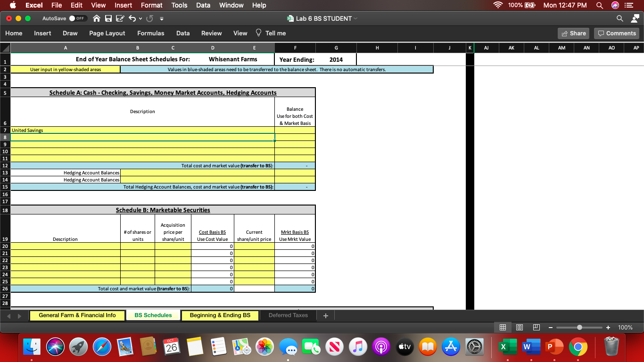Go to previous sheet tab arrow
The image size is (644, 362).
tap(8, 316)
